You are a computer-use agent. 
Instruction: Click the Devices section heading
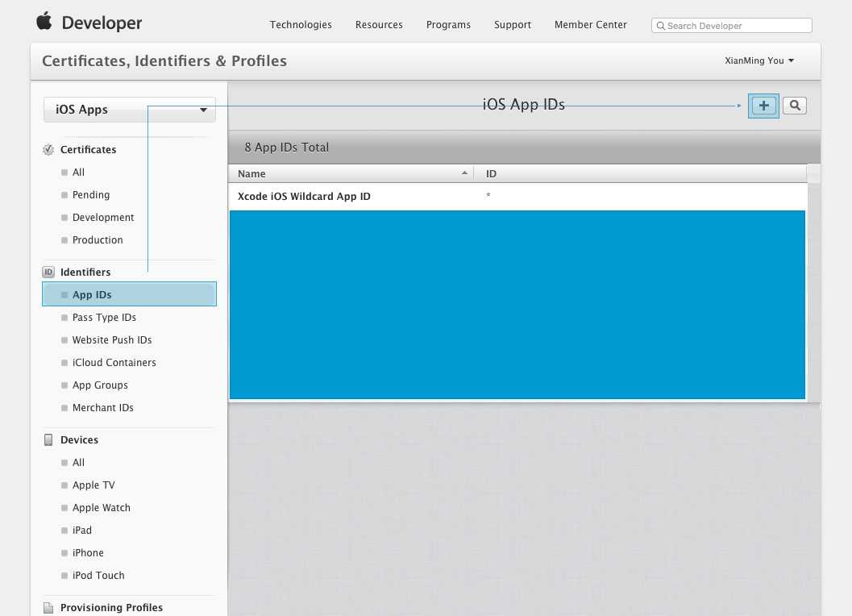click(x=79, y=440)
